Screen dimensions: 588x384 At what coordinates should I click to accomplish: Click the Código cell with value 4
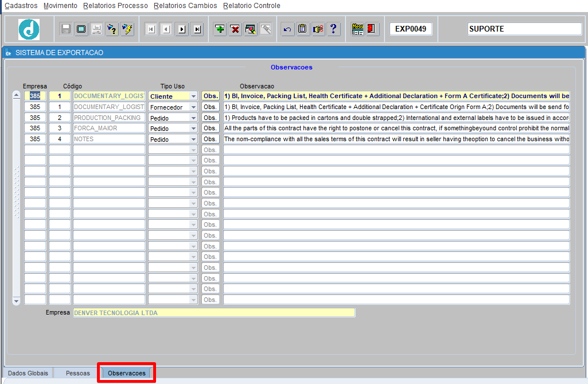(60, 139)
